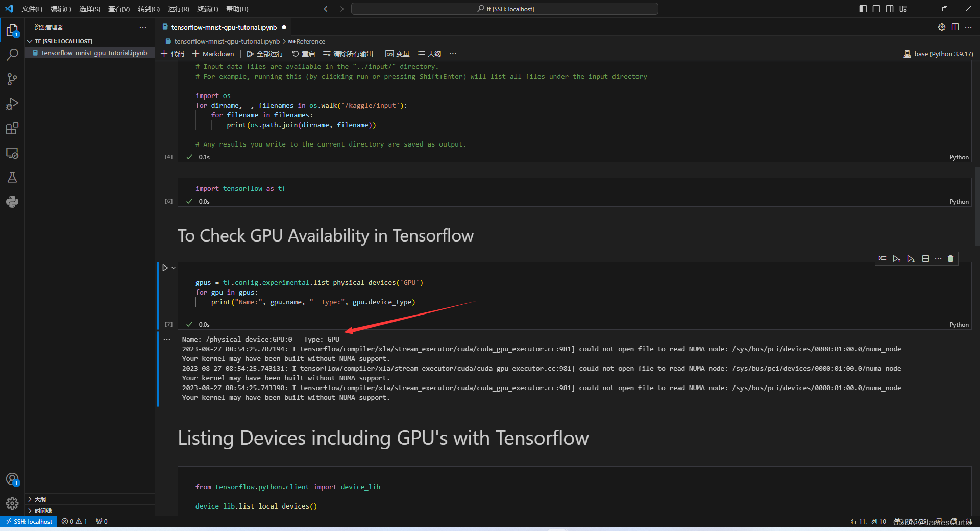Change language mode of the import tensorflow cell
This screenshot has height=531, width=980.
click(959, 202)
